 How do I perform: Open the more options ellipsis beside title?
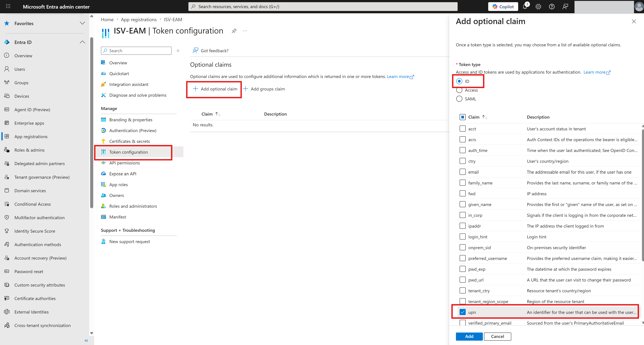[245, 31]
